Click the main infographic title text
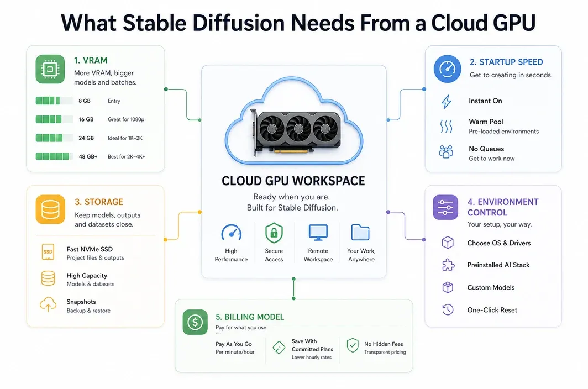Viewport: 588px width, 389px height. [x=298, y=23]
